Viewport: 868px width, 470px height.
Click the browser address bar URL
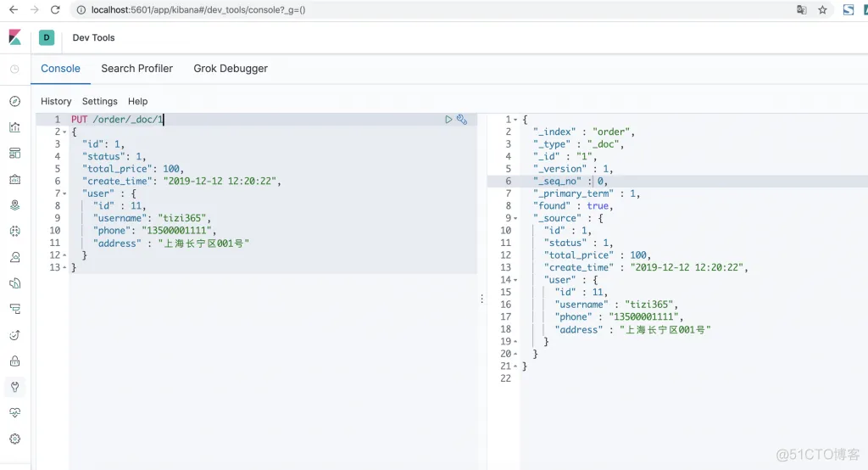(x=198, y=10)
